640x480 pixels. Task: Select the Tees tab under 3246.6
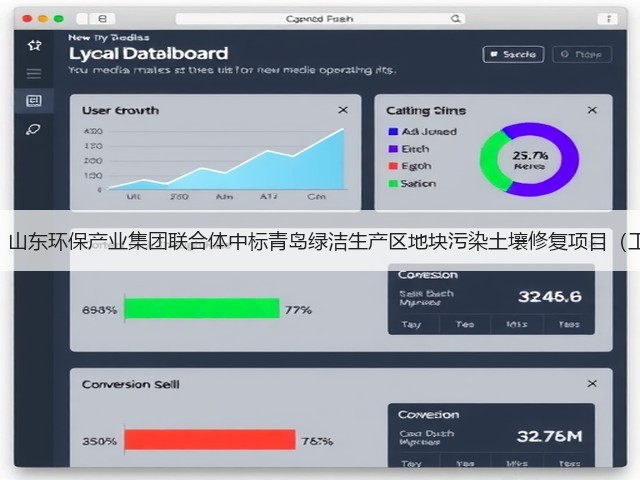[x=569, y=324]
